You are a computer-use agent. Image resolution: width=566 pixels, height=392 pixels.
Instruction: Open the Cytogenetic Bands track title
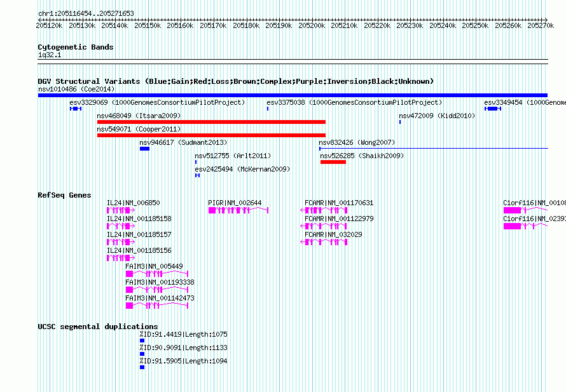(76, 47)
